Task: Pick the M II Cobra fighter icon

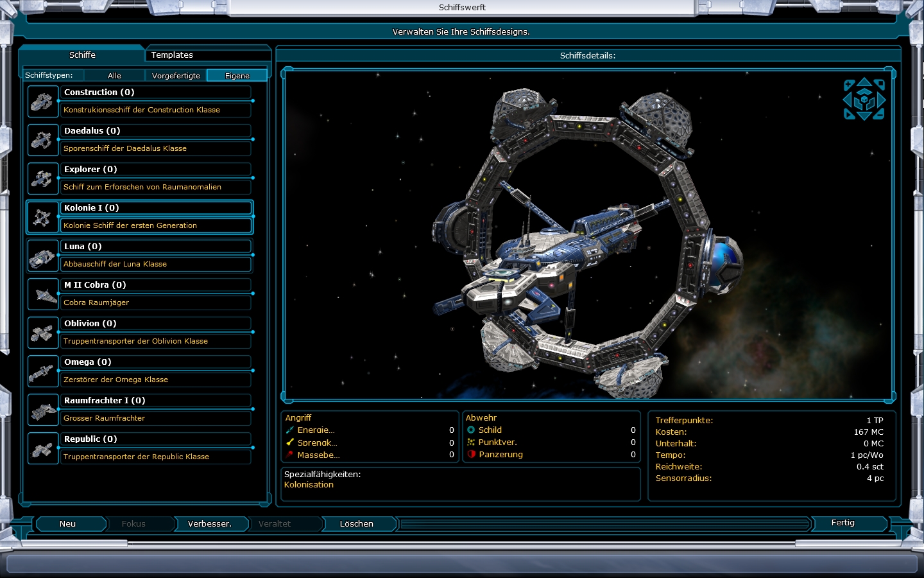Action: 42,294
